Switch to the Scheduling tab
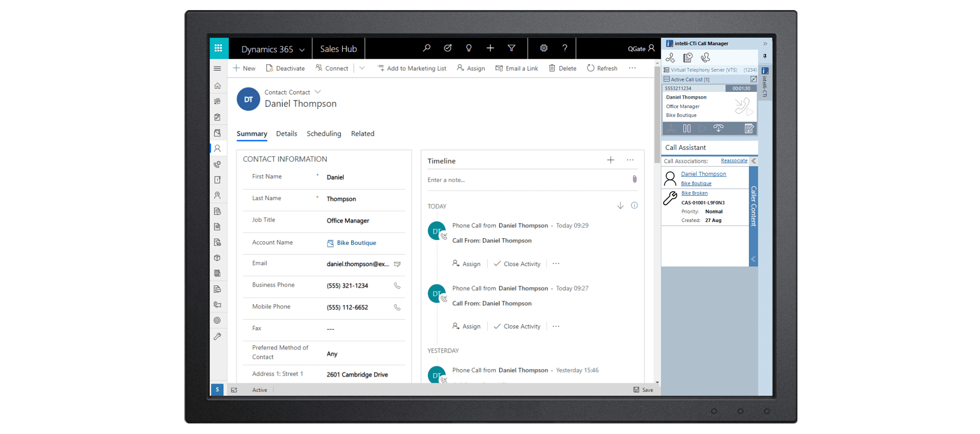The height and width of the screenshot is (434, 980). click(x=324, y=134)
